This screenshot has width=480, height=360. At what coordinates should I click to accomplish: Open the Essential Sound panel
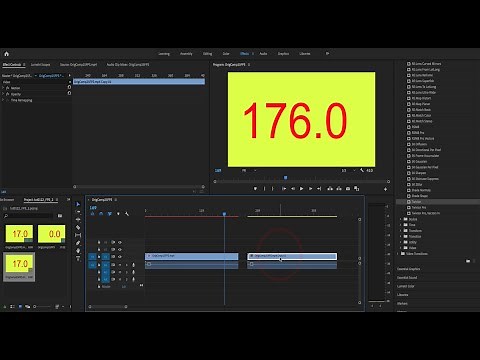[407, 278]
